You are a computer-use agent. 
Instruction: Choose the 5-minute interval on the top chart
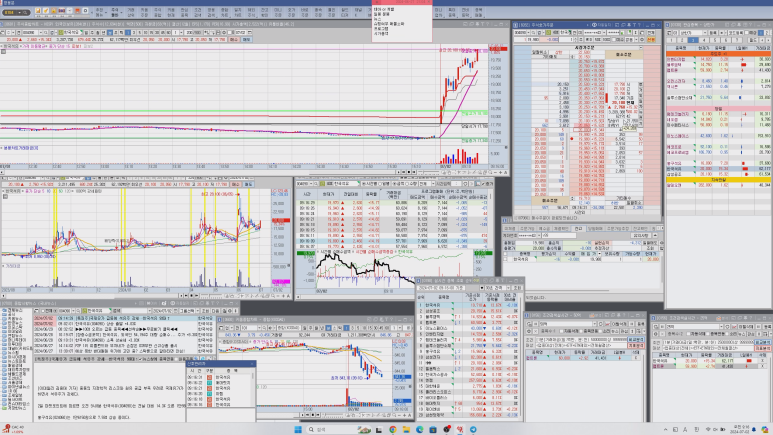140,33
